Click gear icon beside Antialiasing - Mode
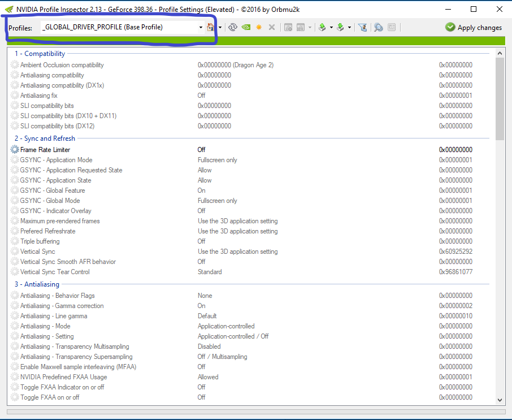Viewport: 512px width, 420px height. [15, 326]
